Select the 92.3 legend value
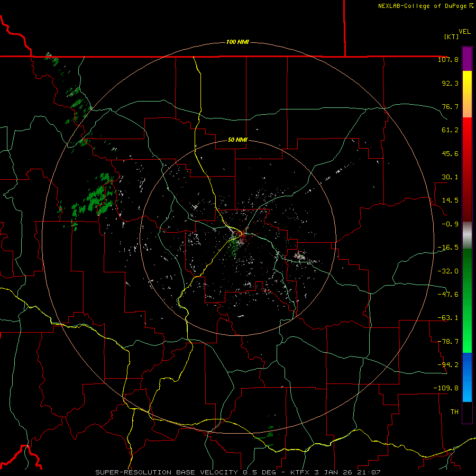 [x=450, y=83]
